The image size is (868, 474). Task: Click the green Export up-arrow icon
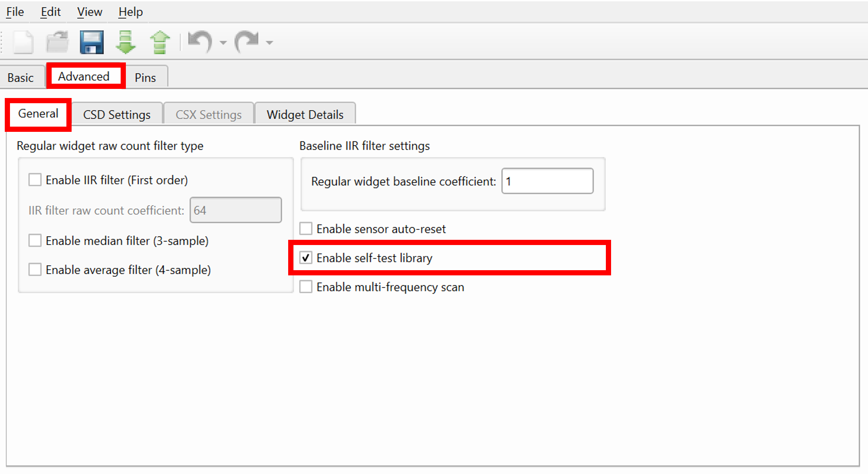click(x=160, y=42)
